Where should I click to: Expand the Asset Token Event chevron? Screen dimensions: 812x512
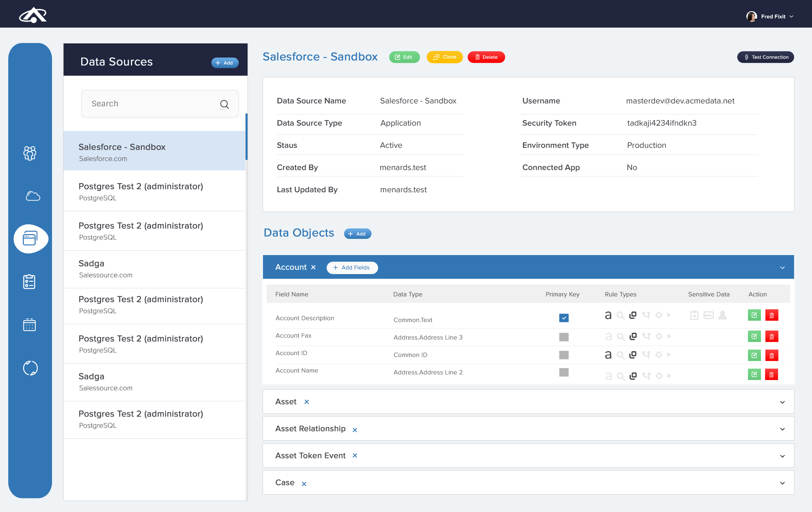(x=782, y=456)
